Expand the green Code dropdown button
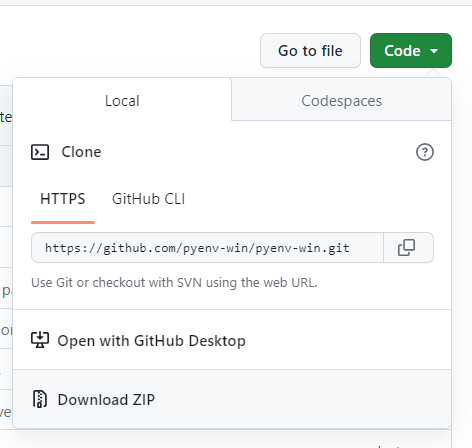 point(411,51)
